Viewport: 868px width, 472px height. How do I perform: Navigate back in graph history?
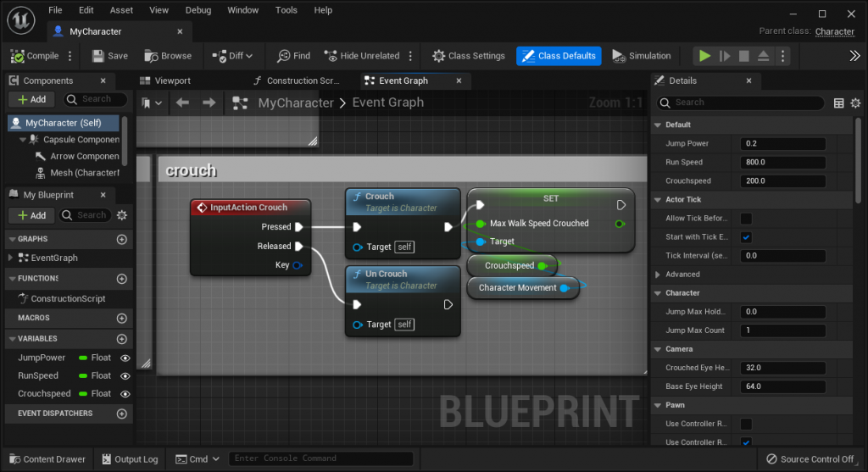pos(182,103)
